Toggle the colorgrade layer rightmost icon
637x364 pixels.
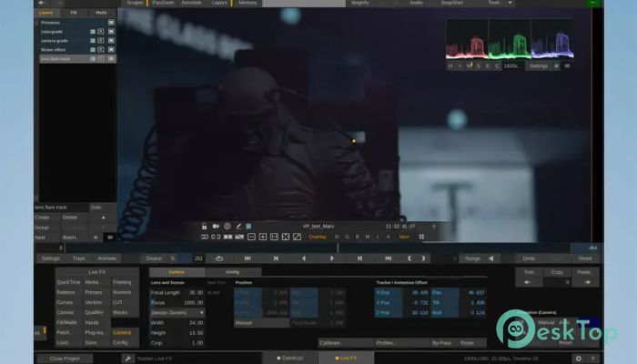[x=111, y=32]
